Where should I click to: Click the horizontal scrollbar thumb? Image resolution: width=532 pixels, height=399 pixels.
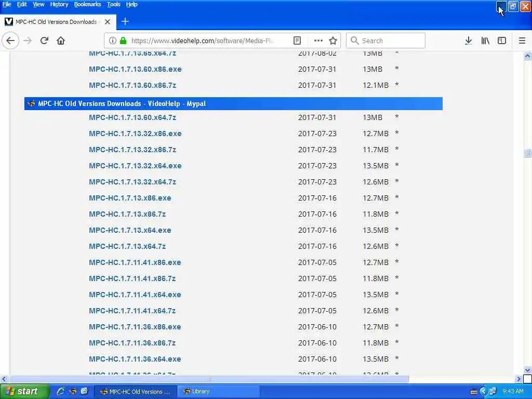pyautogui.click(x=208, y=379)
